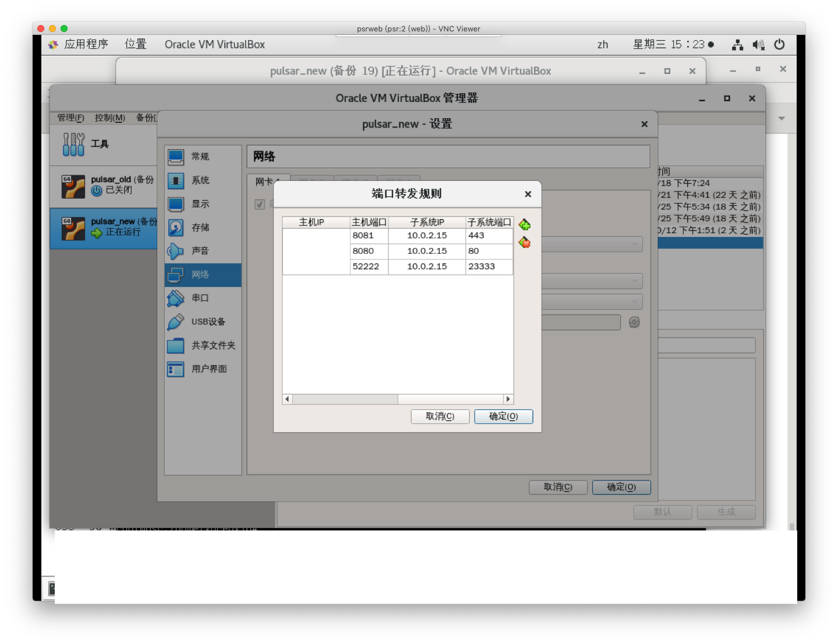Click 取消 in the settings dialog
The width and height of the screenshot is (838, 644).
(558, 487)
